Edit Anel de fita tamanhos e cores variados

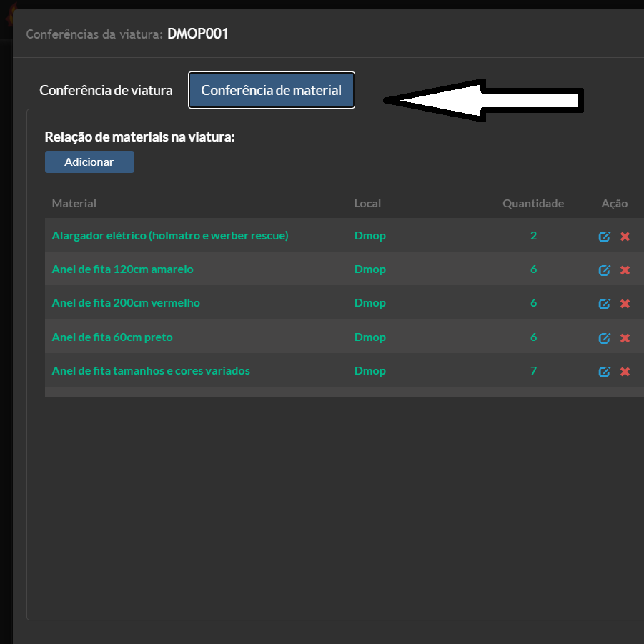(x=604, y=371)
